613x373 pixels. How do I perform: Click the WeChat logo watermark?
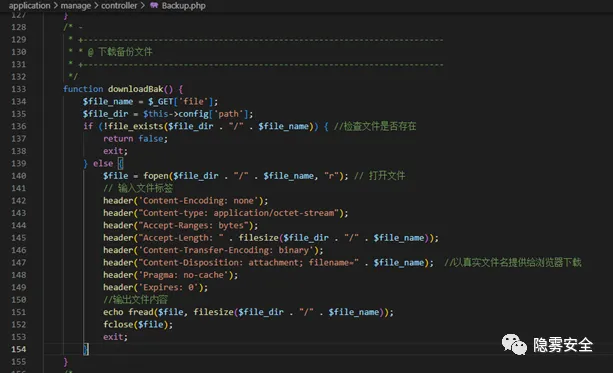[514, 344]
